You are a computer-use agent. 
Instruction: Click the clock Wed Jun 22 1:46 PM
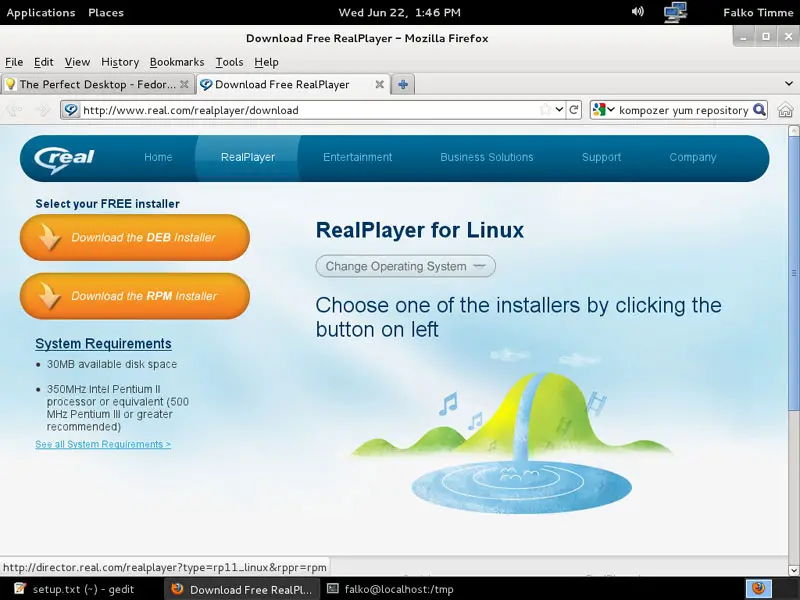pyautogui.click(x=399, y=12)
